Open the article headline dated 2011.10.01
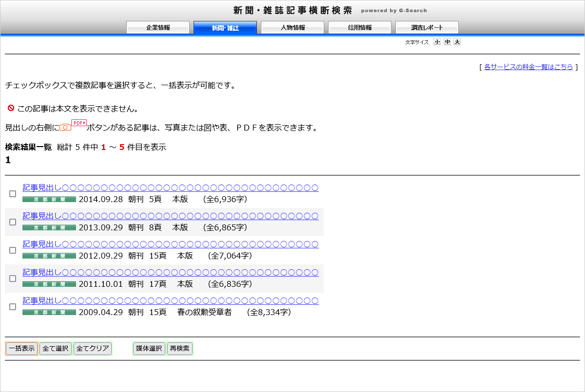The image size is (585, 392). [x=171, y=272]
